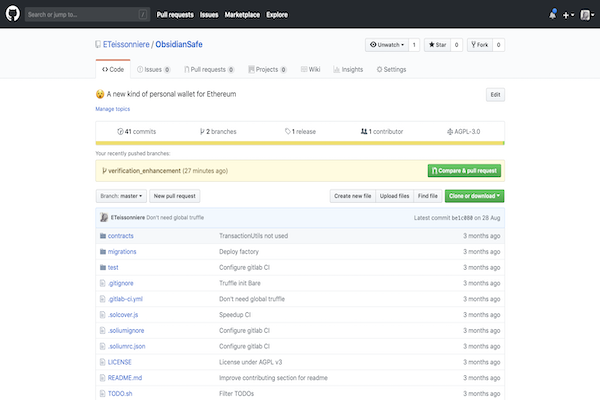Screen dimensions: 600x400
Task: Open the .solcover.js file
Action: point(123,315)
